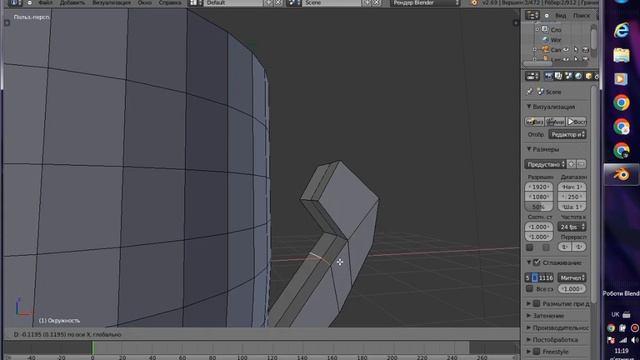The image size is (640, 360).
Task: Collapse the Dimensions panel
Action: click(529, 149)
